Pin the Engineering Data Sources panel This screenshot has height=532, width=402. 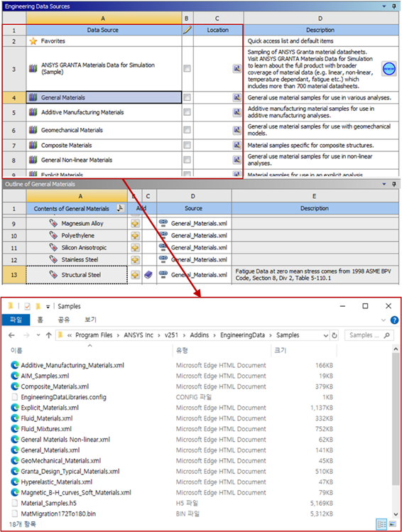(394, 6)
